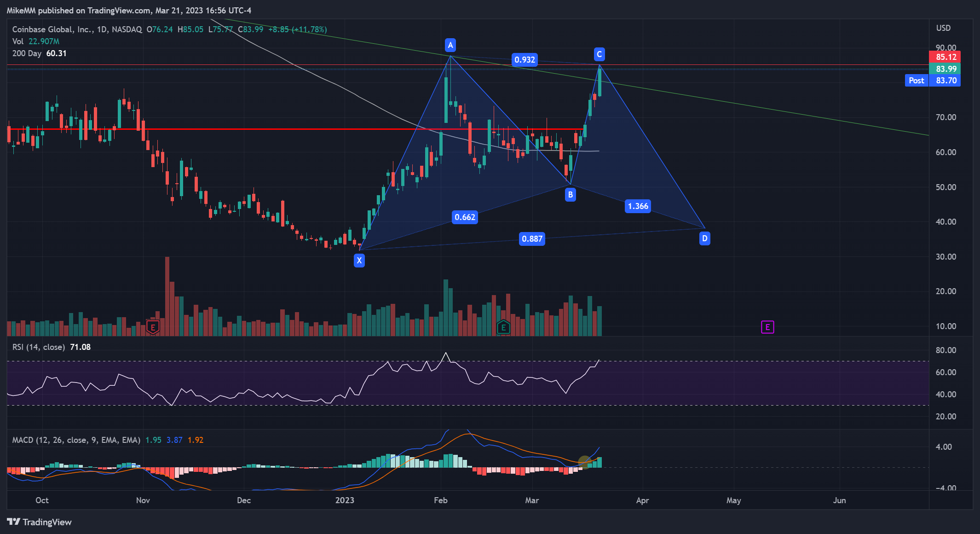980x534 pixels.
Task: Click the Post 83.70 price label
Action: [x=933, y=81]
